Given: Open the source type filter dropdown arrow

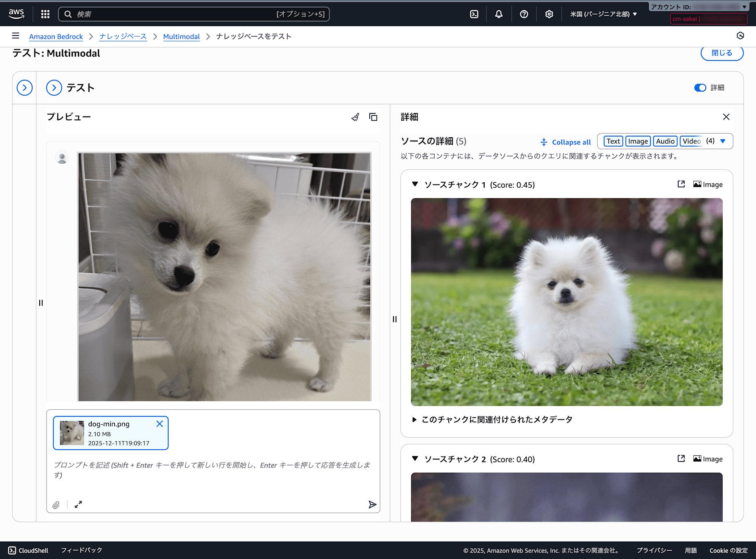Looking at the screenshot, I should coord(723,141).
